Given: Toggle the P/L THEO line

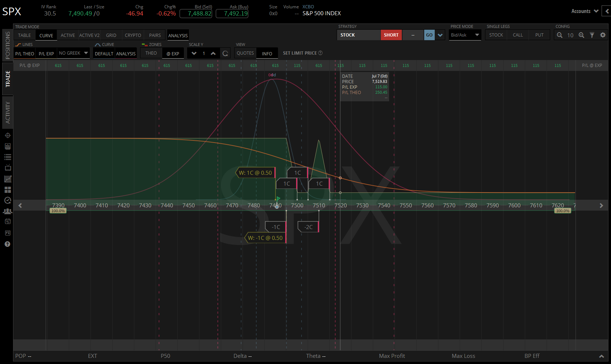Looking at the screenshot, I should point(25,54).
